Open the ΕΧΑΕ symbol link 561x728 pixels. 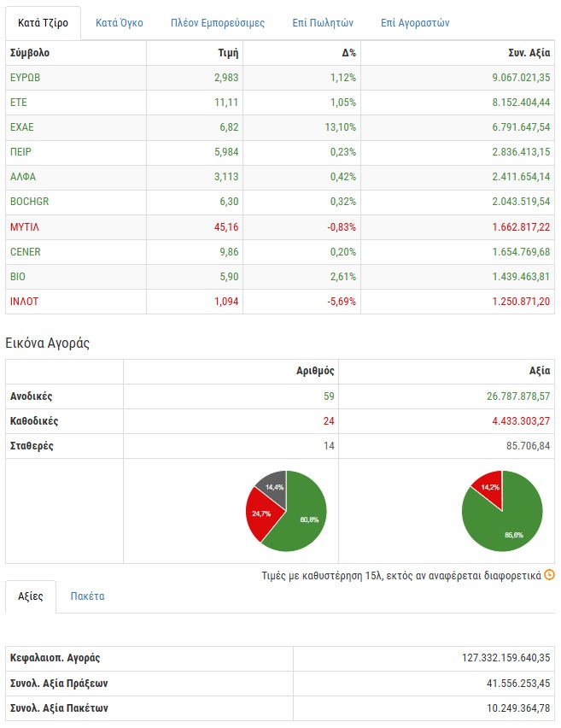[x=22, y=127]
